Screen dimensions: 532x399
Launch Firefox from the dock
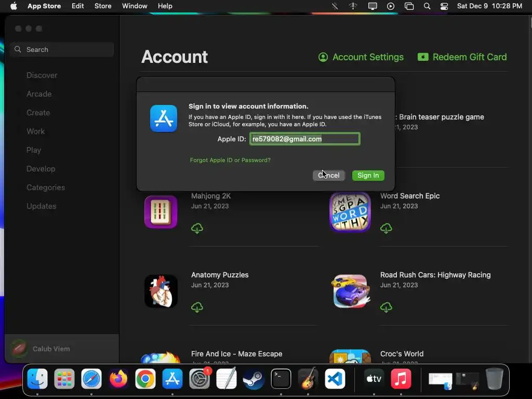pos(118,379)
